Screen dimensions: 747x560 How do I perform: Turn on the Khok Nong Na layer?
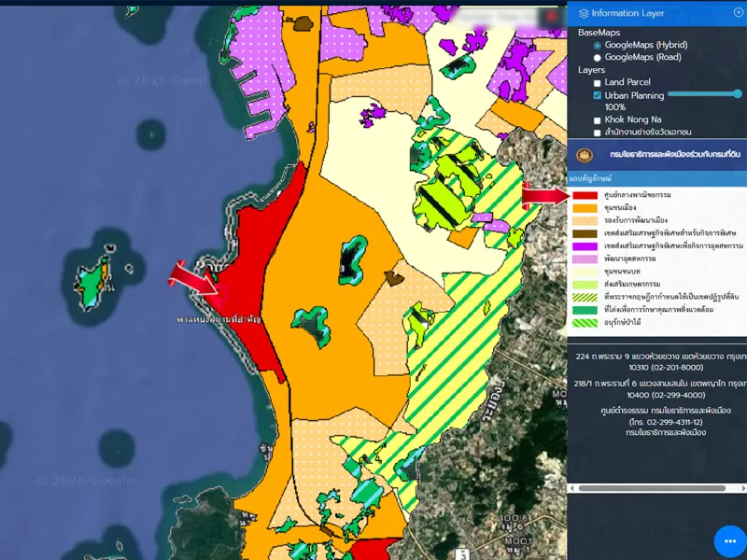(598, 120)
